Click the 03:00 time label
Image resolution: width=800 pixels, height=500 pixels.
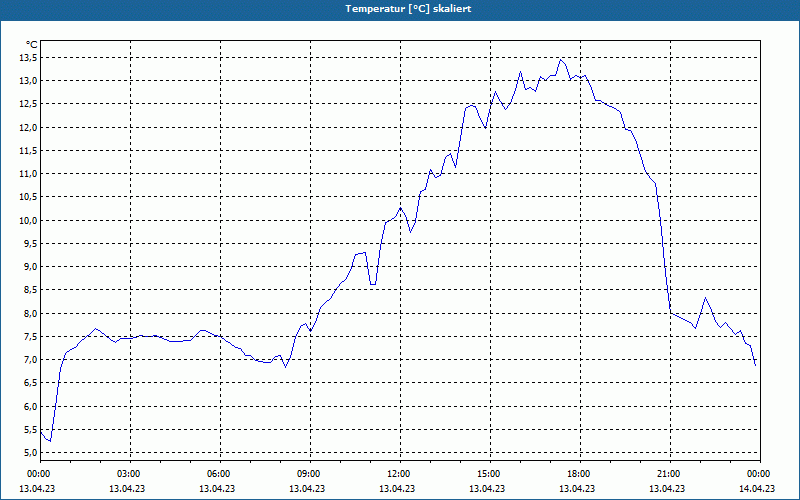coord(130,474)
